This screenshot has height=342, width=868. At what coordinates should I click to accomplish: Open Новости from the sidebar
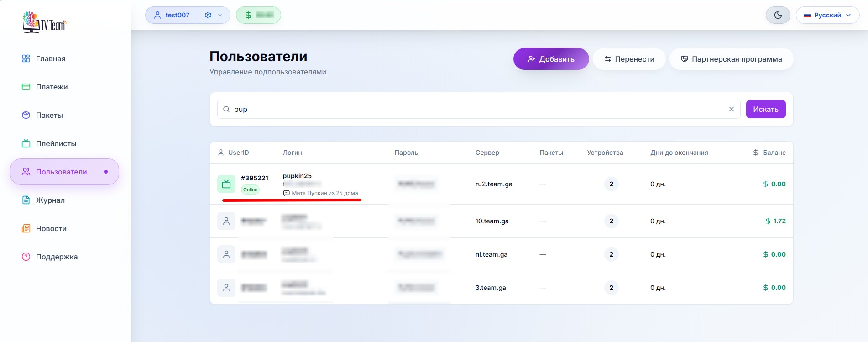point(51,228)
